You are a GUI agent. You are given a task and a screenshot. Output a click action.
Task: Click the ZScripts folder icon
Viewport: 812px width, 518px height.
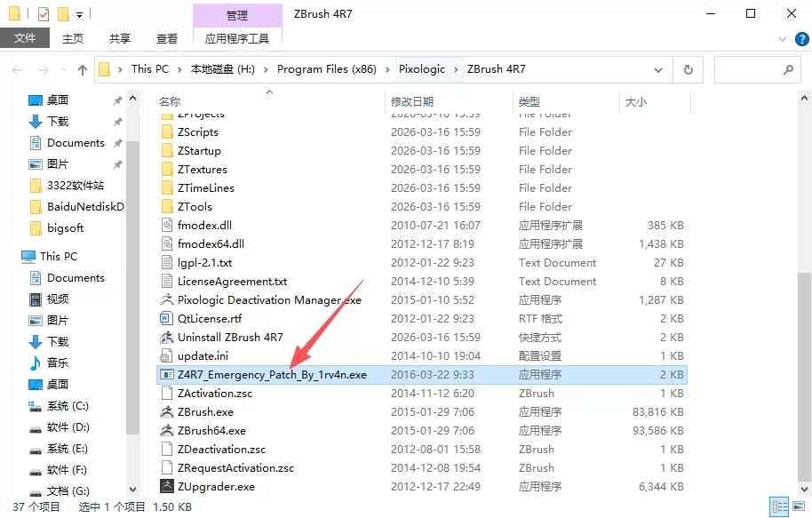(x=167, y=132)
